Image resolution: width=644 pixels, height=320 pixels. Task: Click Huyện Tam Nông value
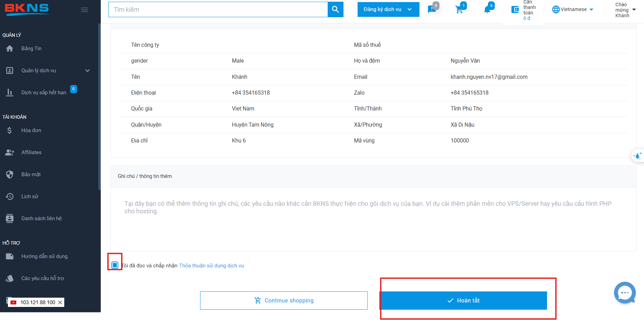tap(253, 125)
